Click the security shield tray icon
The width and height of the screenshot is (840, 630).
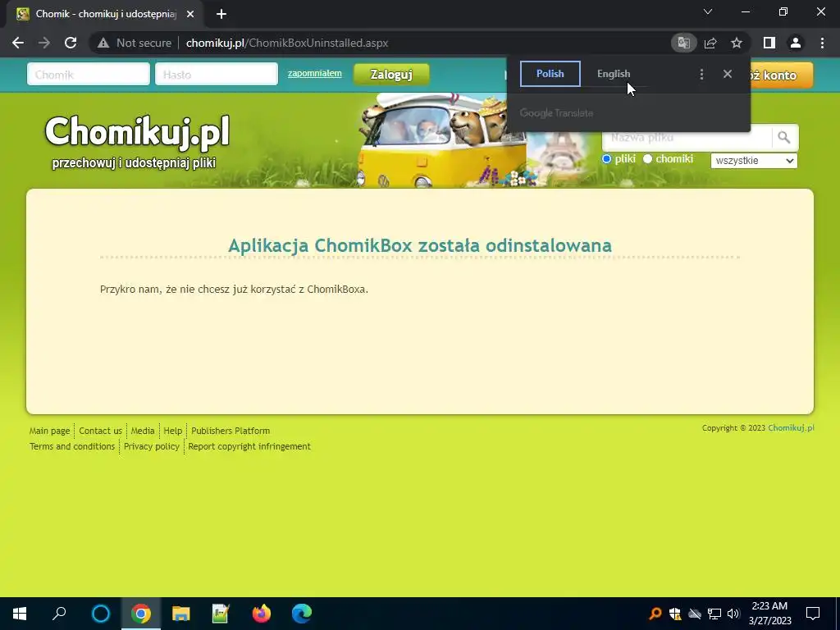coord(675,614)
